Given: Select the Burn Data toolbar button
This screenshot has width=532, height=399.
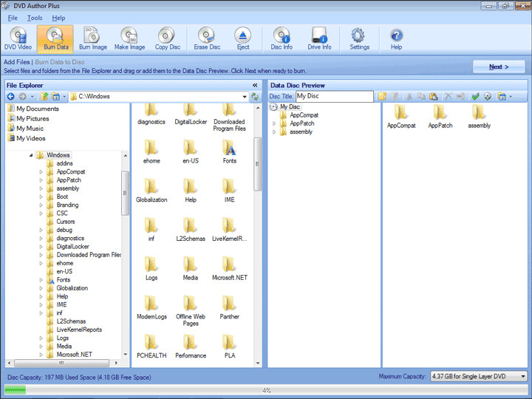Looking at the screenshot, I should coord(55,39).
